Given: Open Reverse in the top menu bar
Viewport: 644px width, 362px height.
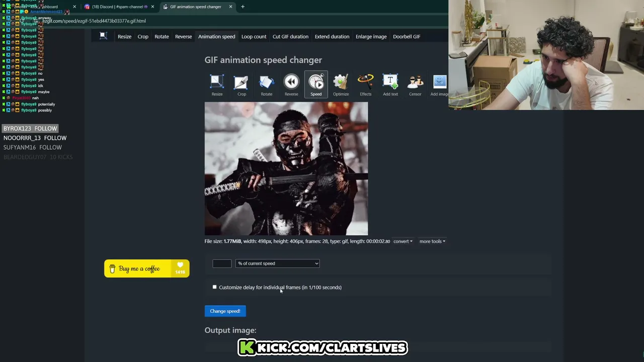Looking at the screenshot, I should pos(183,36).
